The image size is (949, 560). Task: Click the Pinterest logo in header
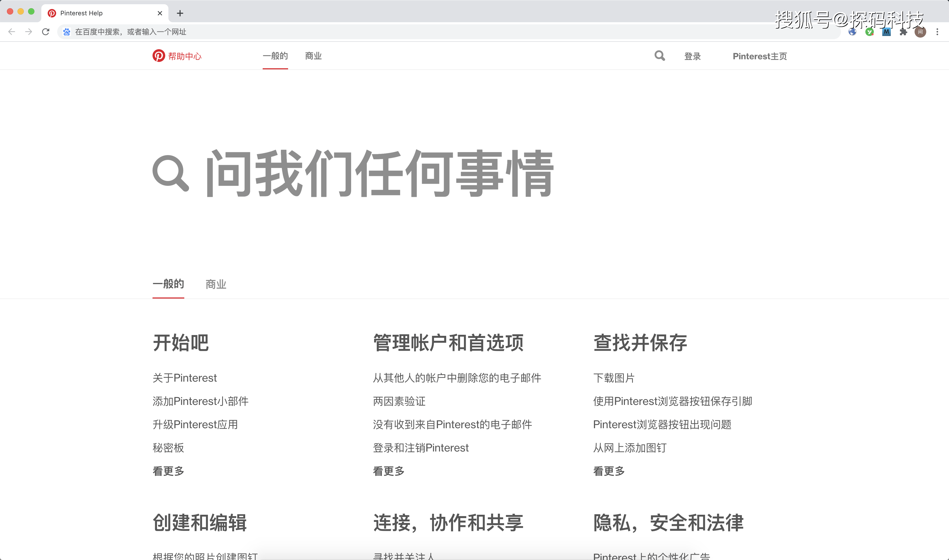(x=159, y=56)
